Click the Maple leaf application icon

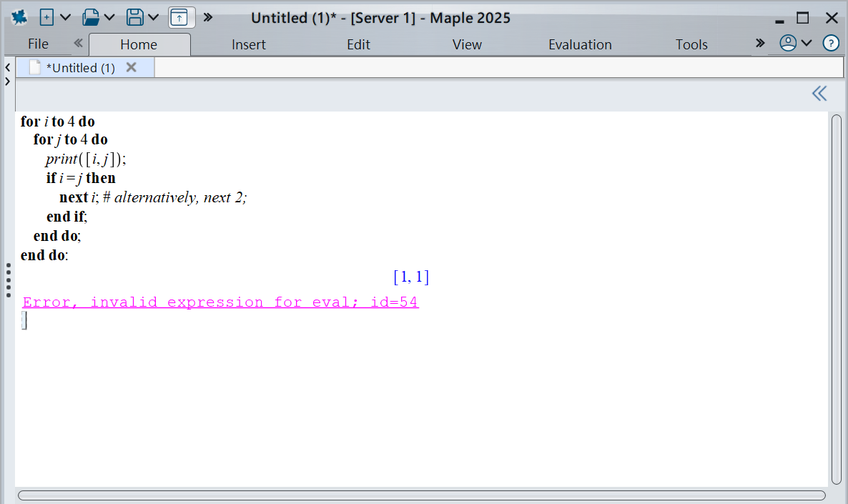pyautogui.click(x=19, y=17)
